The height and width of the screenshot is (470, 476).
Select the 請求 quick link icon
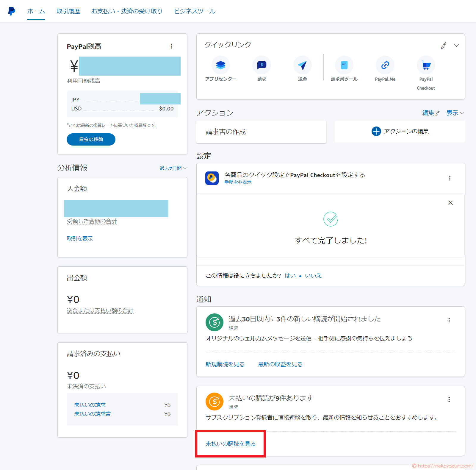262,65
